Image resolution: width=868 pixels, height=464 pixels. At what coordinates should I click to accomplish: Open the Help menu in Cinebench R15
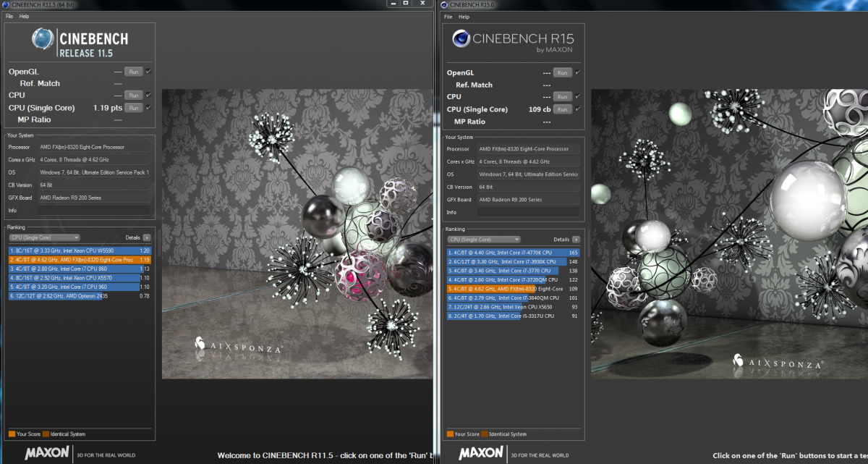coord(464,17)
